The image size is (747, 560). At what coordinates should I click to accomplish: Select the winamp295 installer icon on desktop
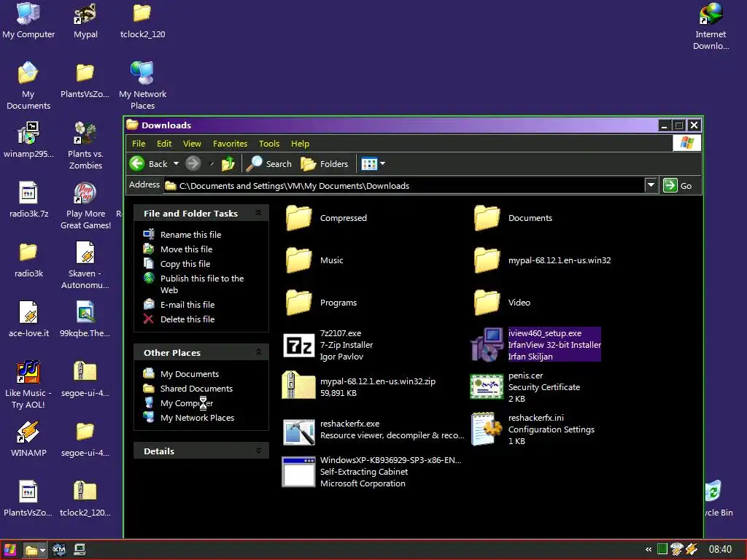(x=28, y=140)
